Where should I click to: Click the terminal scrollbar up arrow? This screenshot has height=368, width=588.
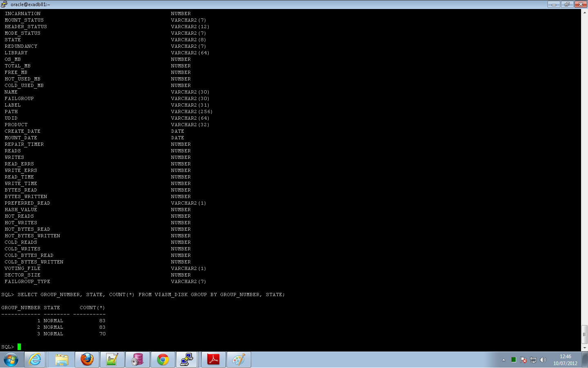584,13
